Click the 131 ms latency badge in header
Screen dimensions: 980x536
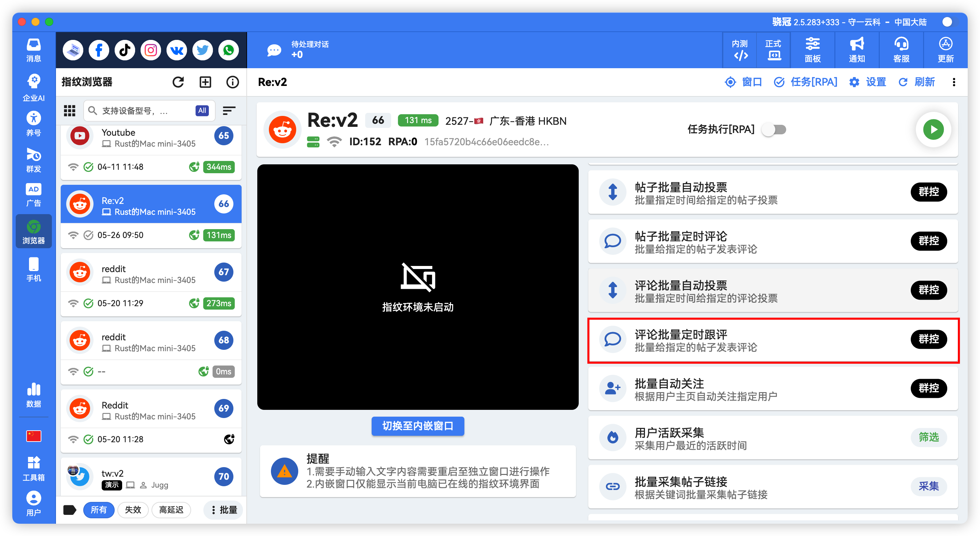[x=418, y=120]
